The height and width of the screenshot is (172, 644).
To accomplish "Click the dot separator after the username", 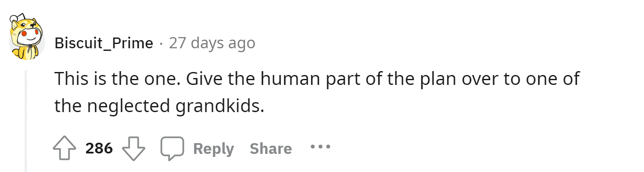I will [x=161, y=44].
